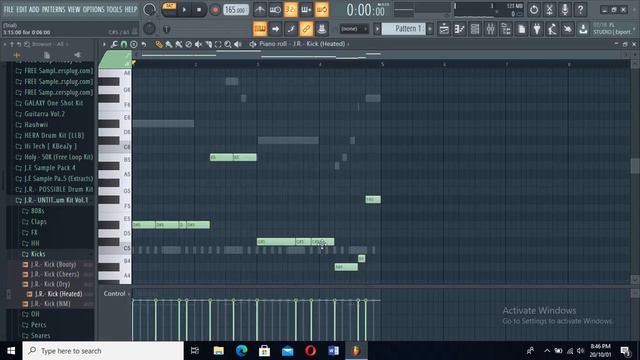This screenshot has width=640, height=360.
Task: Toggle PAT/SONG mode switch
Action: pos(169,9)
